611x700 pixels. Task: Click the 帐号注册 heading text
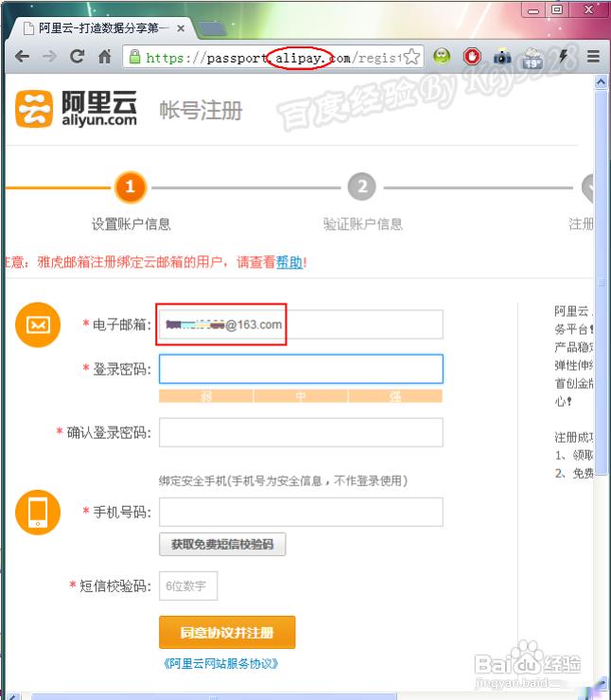click(x=201, y=111)
